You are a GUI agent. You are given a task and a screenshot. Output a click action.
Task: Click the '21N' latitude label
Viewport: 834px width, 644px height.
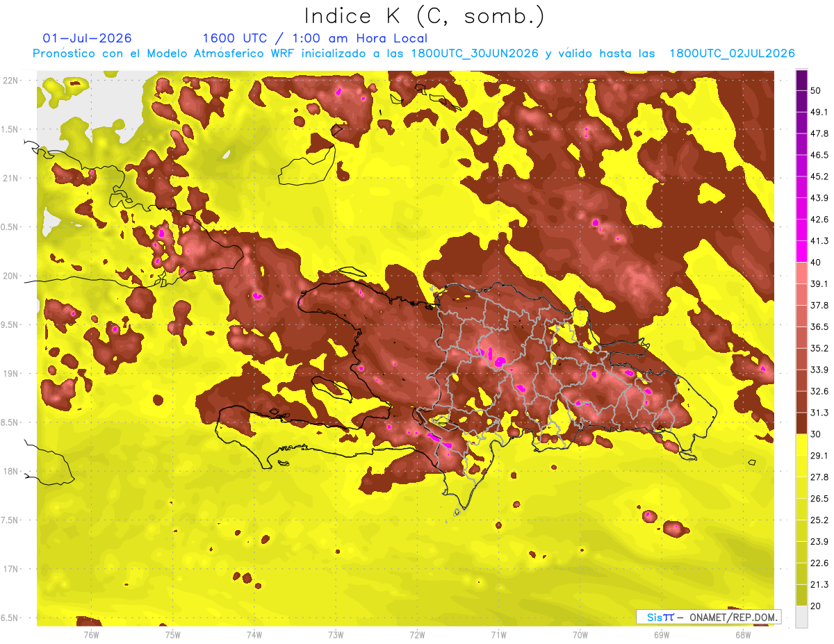point(11,178)
